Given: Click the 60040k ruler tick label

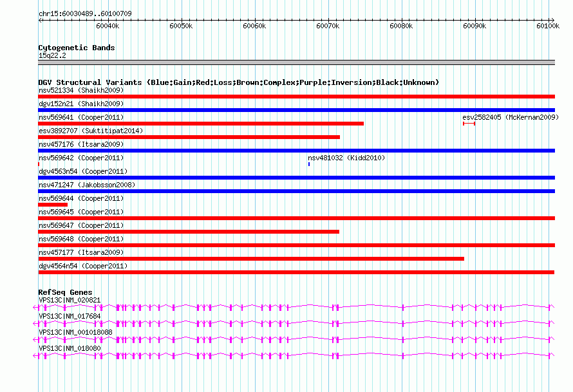Looking at the screenshot, I should [x=108, y=26].
